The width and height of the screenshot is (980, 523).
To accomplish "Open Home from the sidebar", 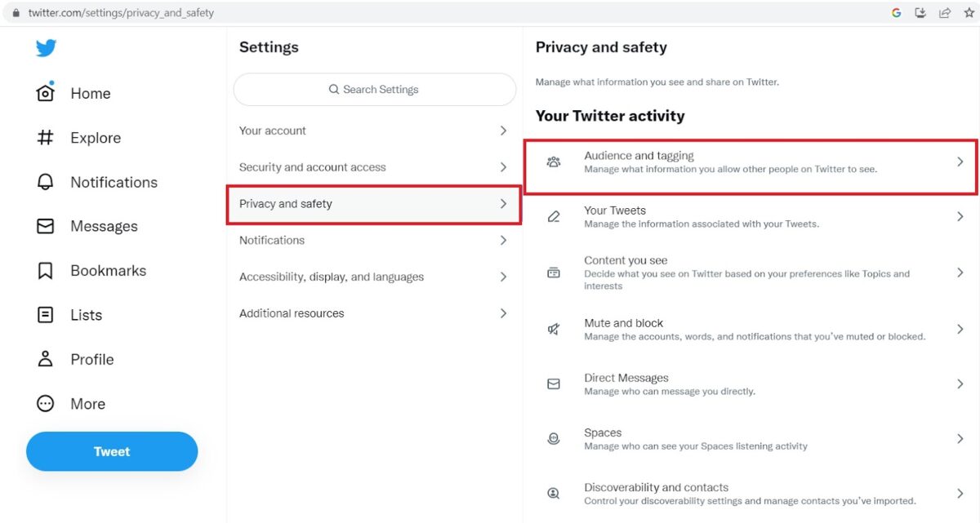I will pos(73,93).
